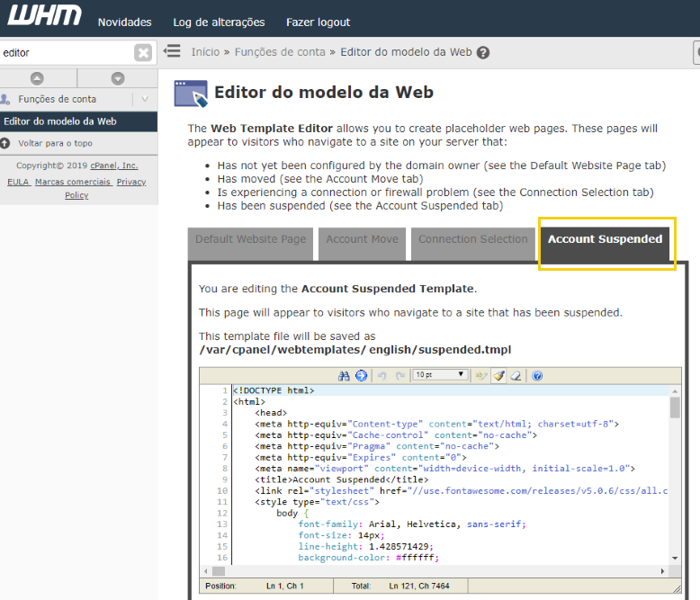Image resolution: width=700 pixels, height=600 pixels.
Task: Switch to Account Move tab
Action: point(362,244)
